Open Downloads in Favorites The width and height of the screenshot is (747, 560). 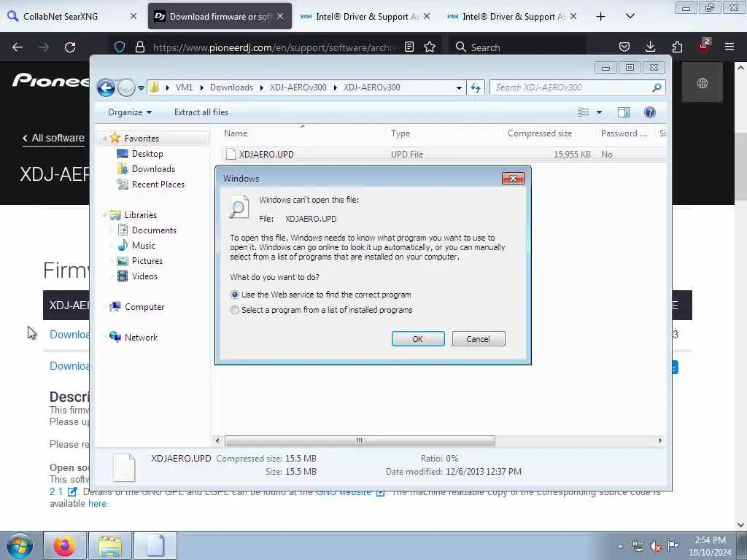pyautogui.click(x=153, y=169)
